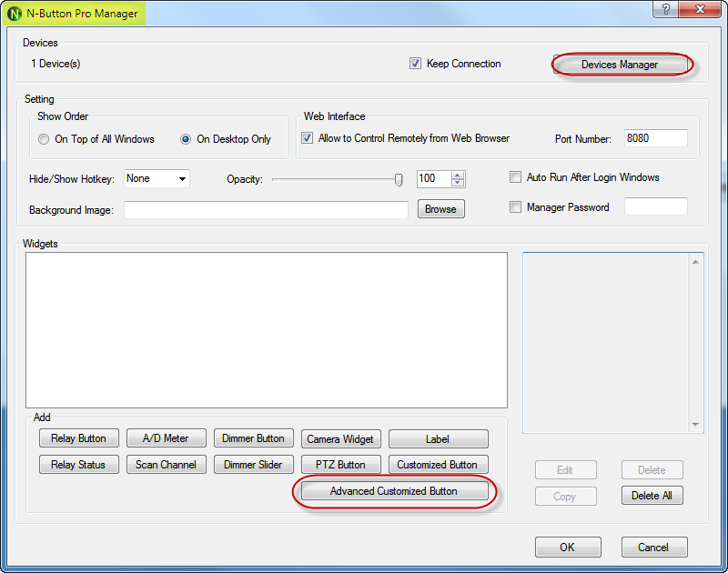Cancel and discard changes
Screen dimensions: 728x573
(x=653, y=547)
